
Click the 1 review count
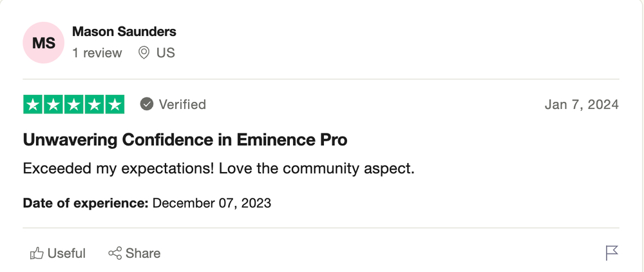[97, 53]
